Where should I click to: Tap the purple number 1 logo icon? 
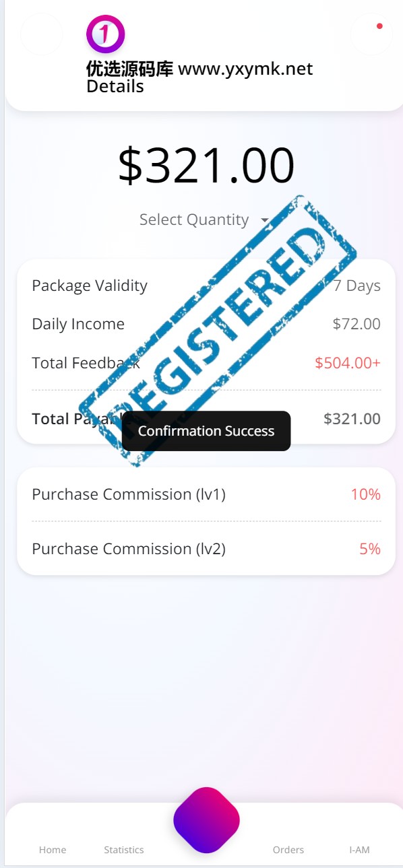[x=106, y=34]
